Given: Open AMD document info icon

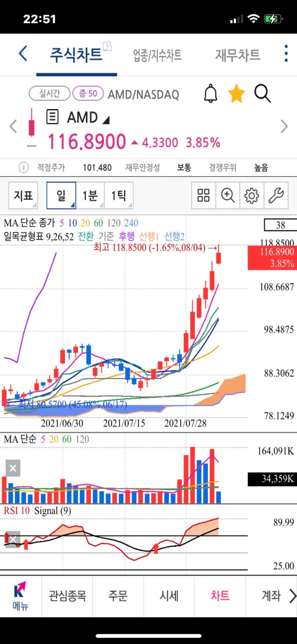Looking at the screenshot, I should (x=52, y=117).
